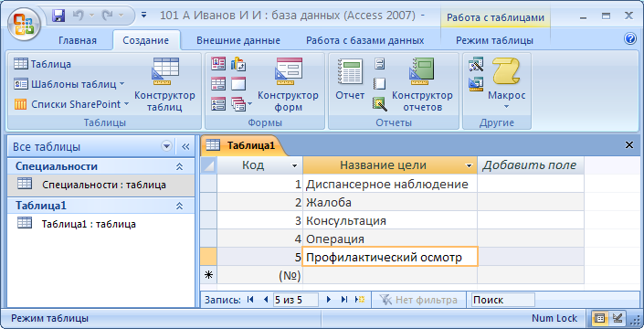Image resolution: width=644 pixels, height=329 pixels.
Task: Close the Таблица1 document tab
Action: tap(628, 145)
